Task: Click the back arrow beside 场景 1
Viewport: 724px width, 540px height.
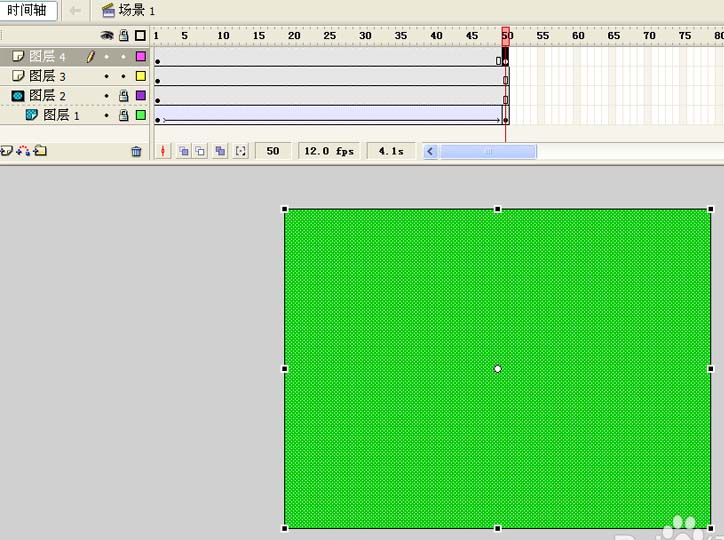Action: pos(75,10)
